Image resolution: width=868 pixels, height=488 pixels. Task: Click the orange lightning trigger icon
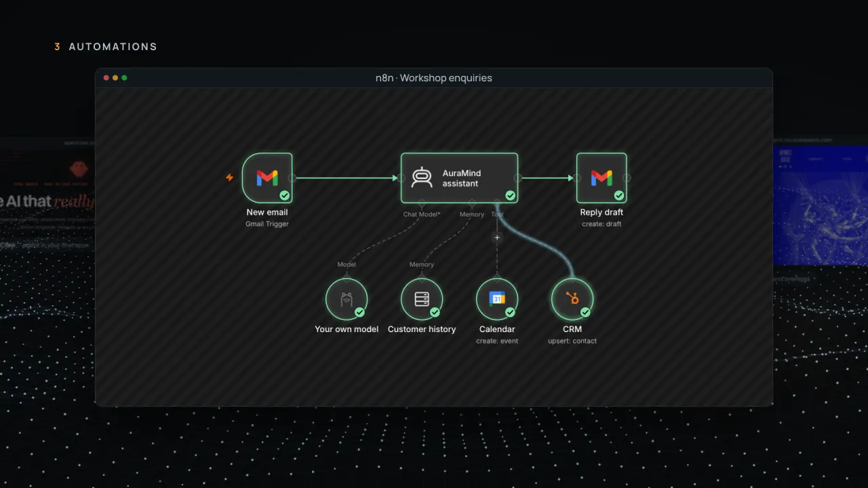[229, 178]
